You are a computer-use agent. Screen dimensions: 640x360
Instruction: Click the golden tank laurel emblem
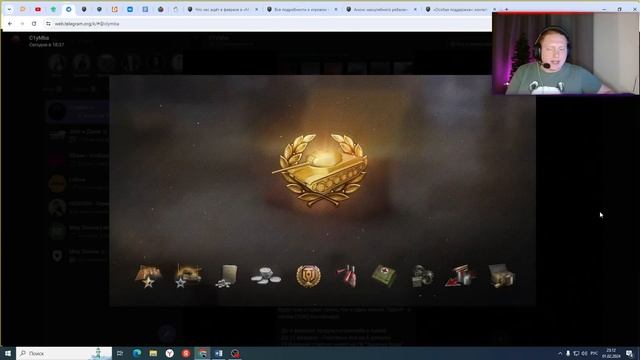[320, 170]
